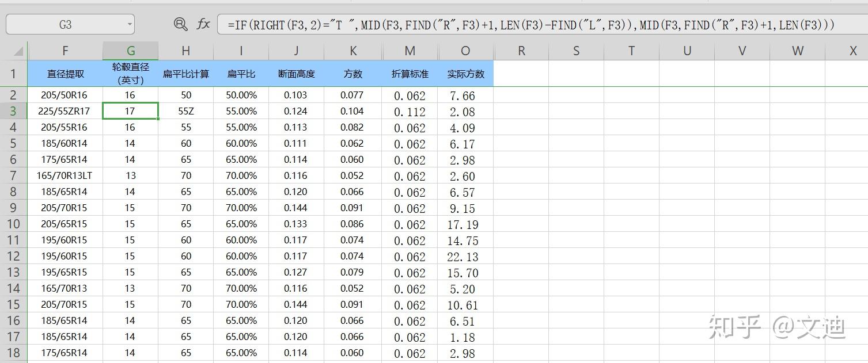Screen dimensions: 868x363
Task: Open the Name Box dropdown arrow
Action: pos(130,24)
